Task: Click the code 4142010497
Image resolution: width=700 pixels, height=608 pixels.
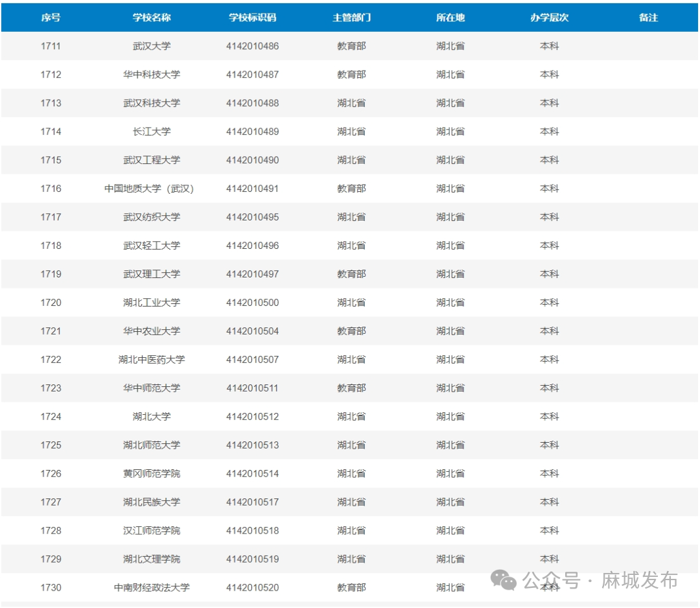Action: click(253, 274)
